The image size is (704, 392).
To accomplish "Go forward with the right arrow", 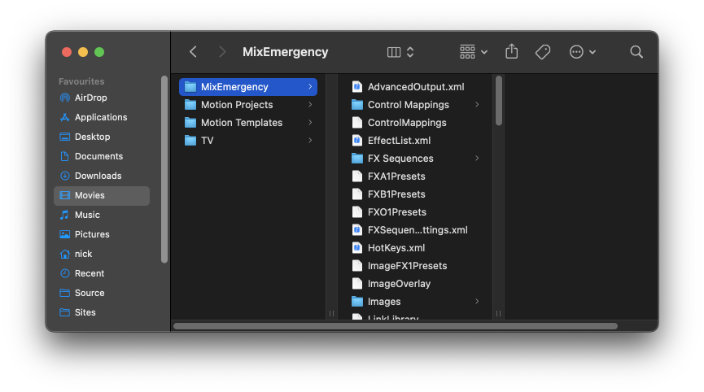I will point(222,52).
